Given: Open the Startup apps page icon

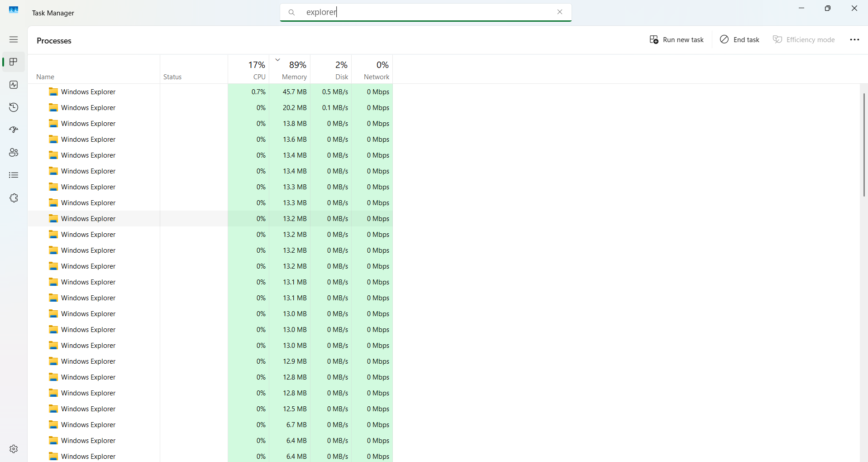Looking at the screenshot, I should coord(14,130).
